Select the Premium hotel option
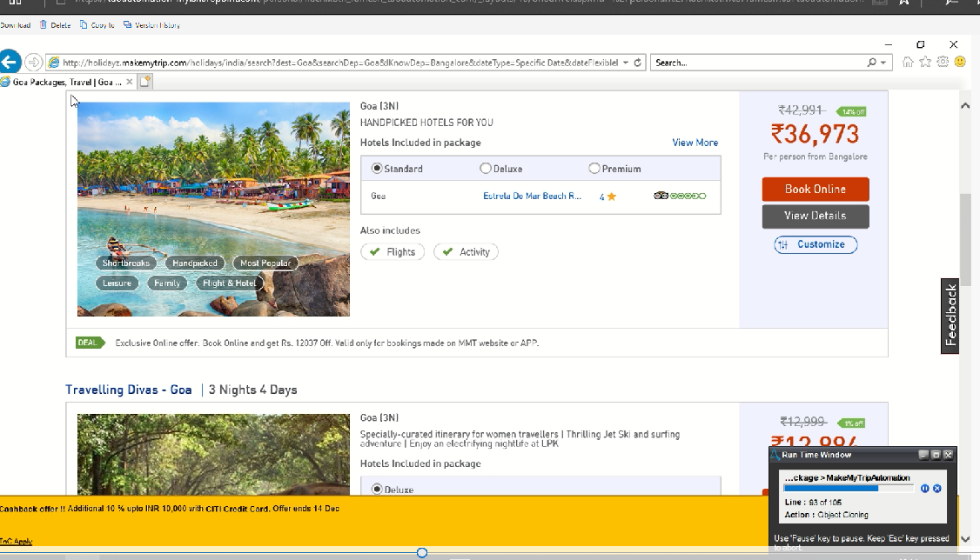Viewport: 980px width, 560px height. [x=594, y=169]
